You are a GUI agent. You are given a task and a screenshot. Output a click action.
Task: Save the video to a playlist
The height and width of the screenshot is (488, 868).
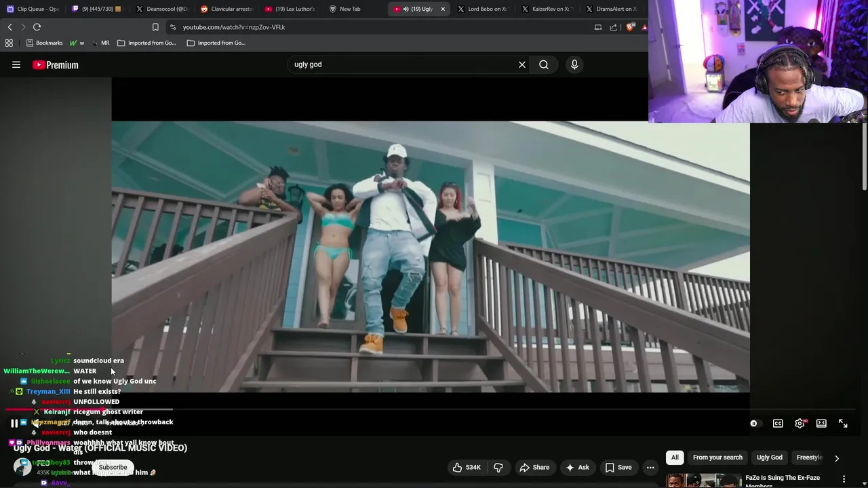pyautogui.click(x=618, y=467)
